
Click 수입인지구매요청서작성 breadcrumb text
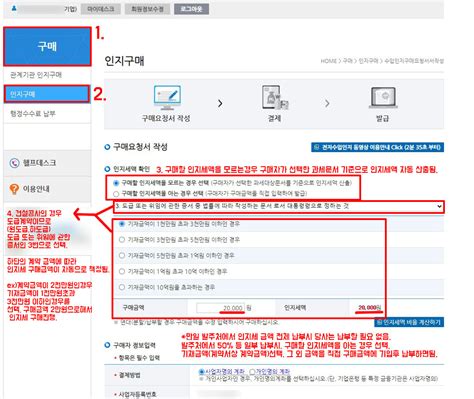coord(414,61)
